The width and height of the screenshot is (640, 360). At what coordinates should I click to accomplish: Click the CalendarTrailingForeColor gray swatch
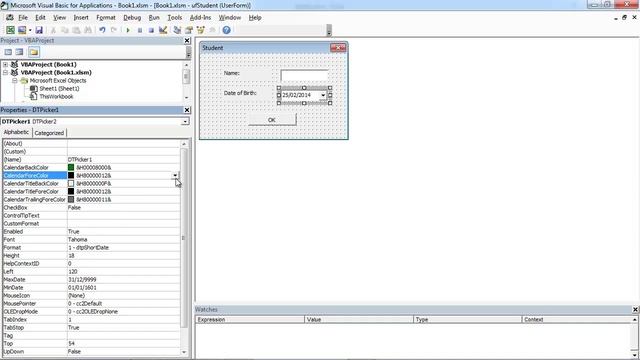pyautogui.click(x=71, y=200)
